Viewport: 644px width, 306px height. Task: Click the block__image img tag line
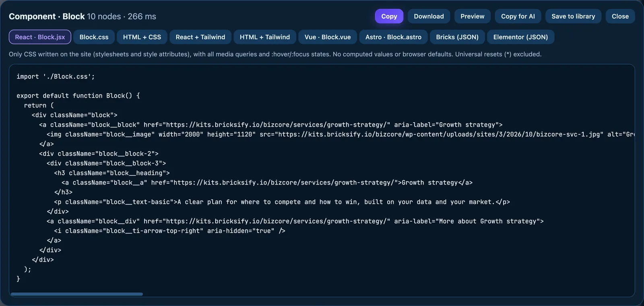(x=341, y=134)
